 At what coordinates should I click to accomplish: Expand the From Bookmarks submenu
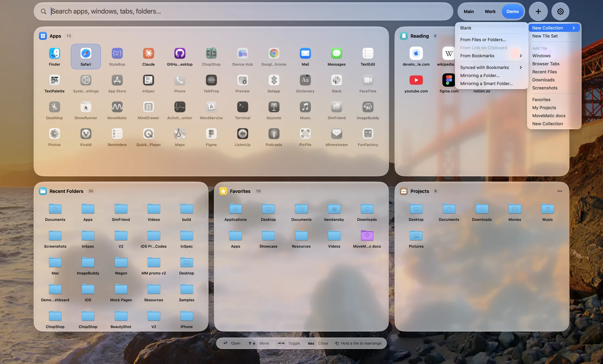pyautogui.click(x=491, y=56)
